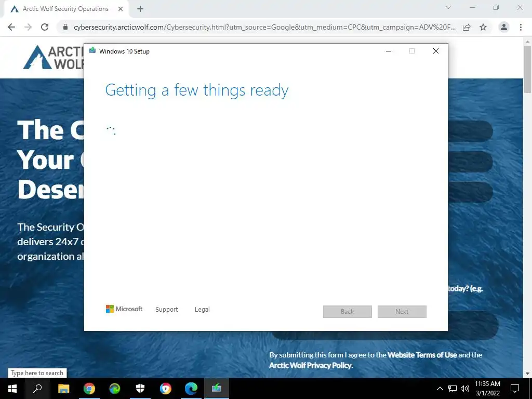Open Windows Security shield taskbar icon
This screenshot has width=532, height=399.
click(140, 389)
